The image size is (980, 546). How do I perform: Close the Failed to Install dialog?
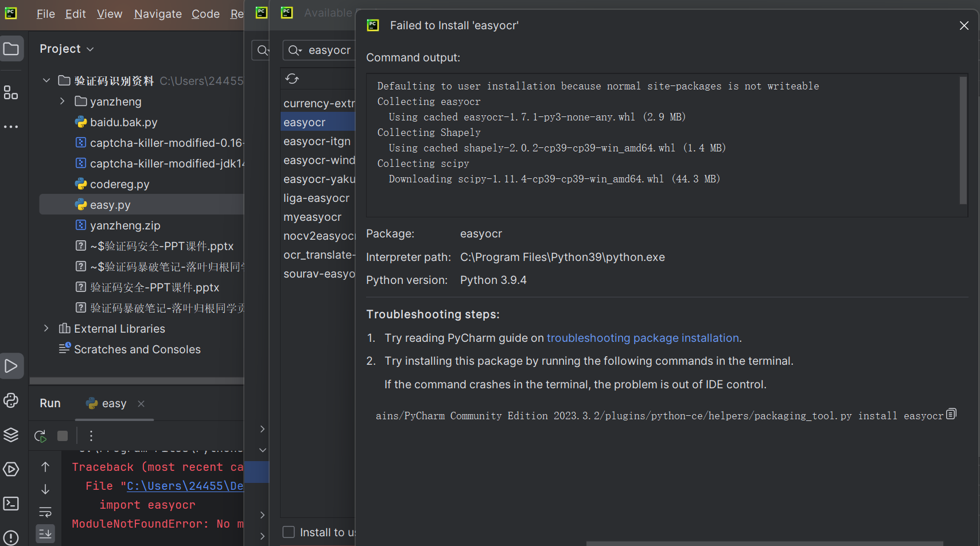click(x=964, y=26)
